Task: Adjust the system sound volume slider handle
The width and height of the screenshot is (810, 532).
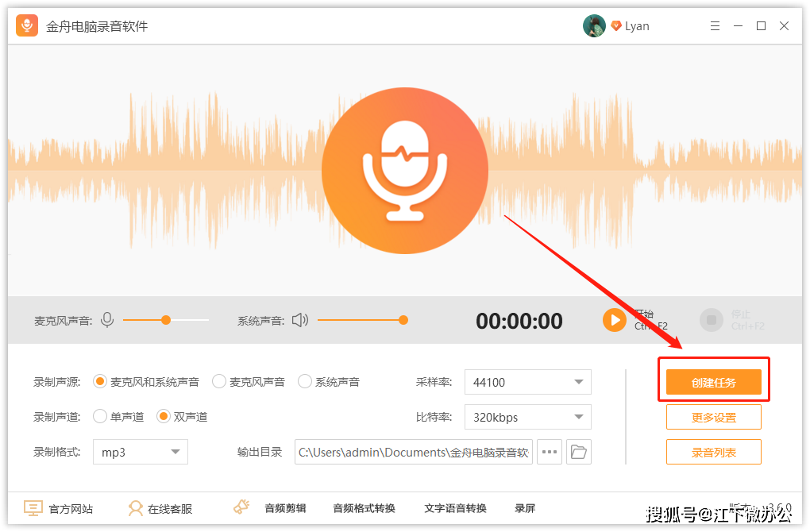Action: (403, 320)
